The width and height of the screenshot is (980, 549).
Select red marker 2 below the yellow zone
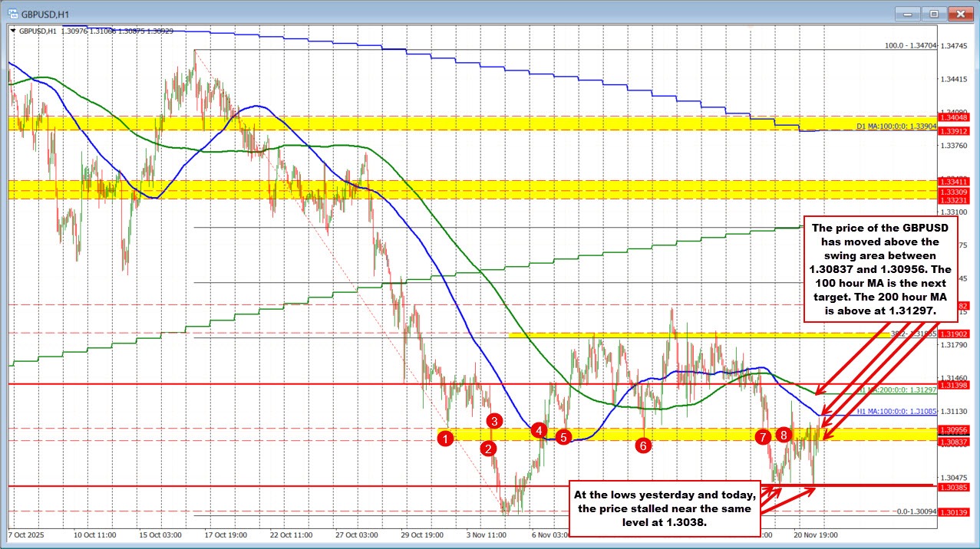490,449
